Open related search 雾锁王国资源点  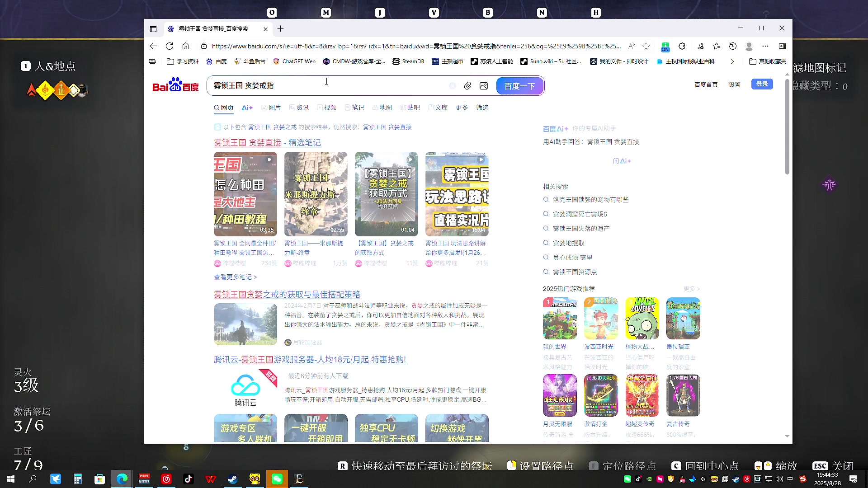click(x=575, y=272)
